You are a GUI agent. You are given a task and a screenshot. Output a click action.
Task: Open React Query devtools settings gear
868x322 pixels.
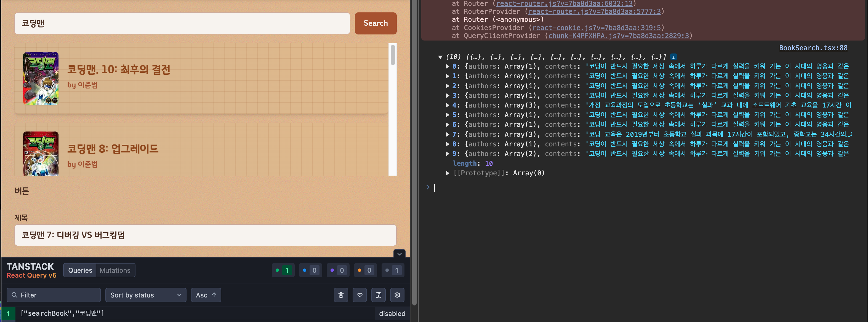397,295
